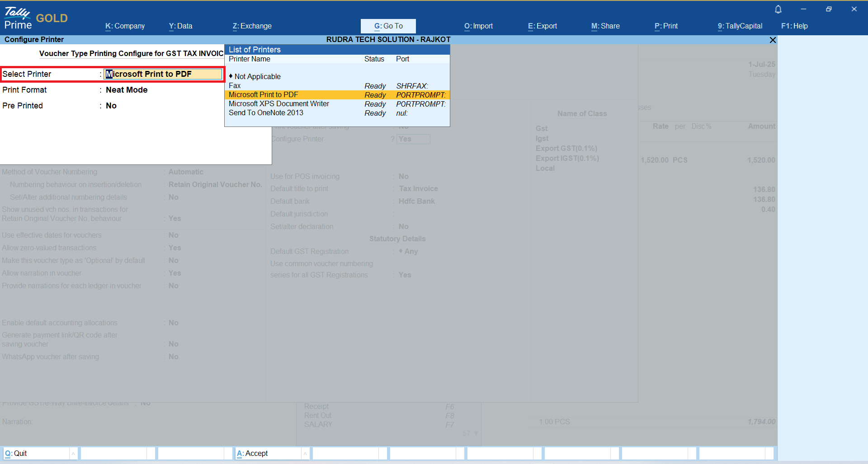
Task: Open TallyCapital from the top bar
Action: point(740,26)
